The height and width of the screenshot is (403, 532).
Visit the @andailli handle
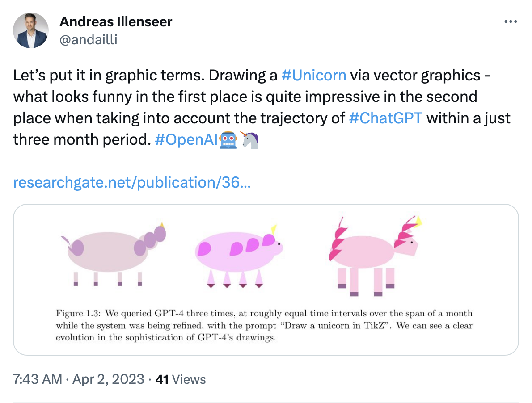coord(88,39)
